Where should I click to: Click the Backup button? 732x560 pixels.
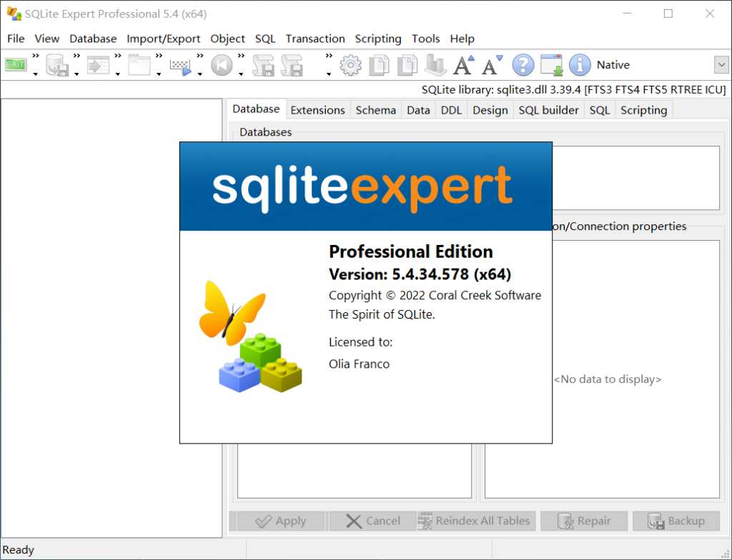678,521
